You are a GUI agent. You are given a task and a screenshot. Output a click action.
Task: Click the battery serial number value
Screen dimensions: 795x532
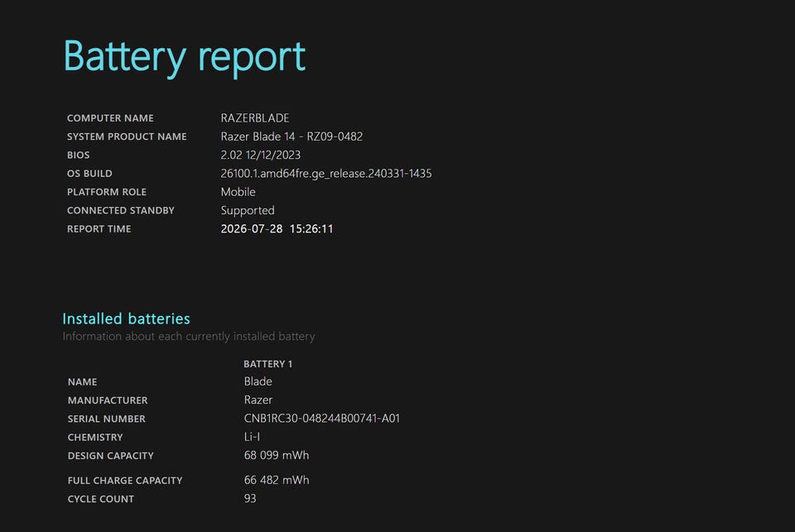pyautogui.click(x=322, y=419)
